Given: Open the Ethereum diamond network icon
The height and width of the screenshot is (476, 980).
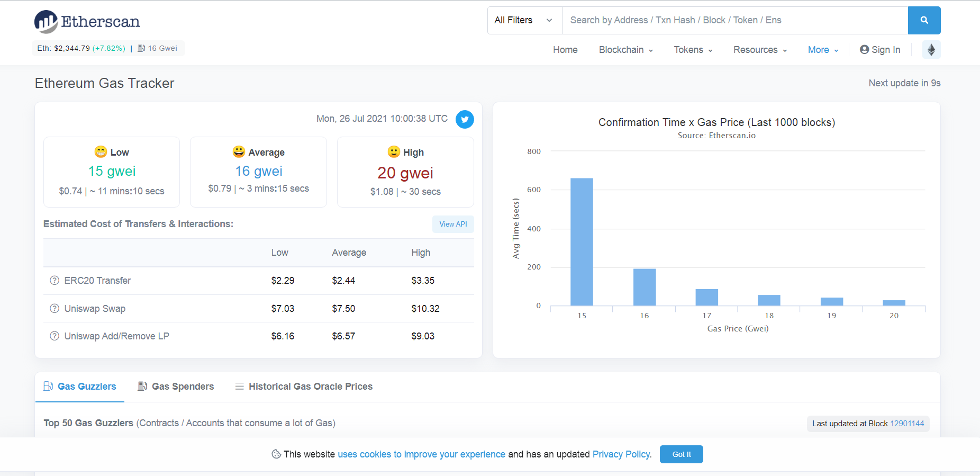Looking at the screenshot, I should coord(931,50).
